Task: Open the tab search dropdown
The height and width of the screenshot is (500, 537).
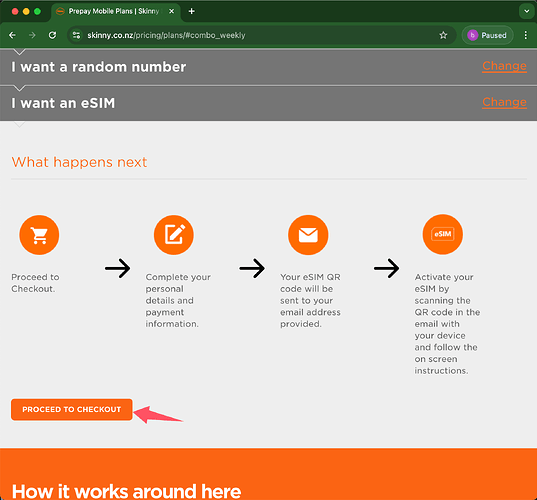Action: click(x=526, y=11)
